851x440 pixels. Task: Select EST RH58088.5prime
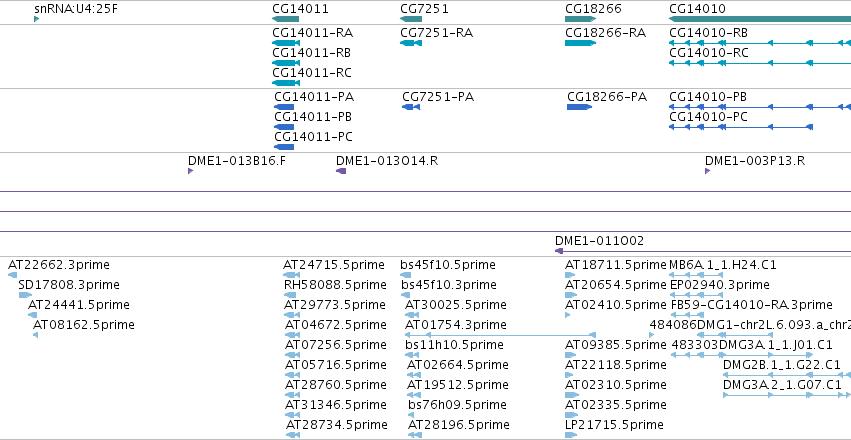tap(335, 285)
